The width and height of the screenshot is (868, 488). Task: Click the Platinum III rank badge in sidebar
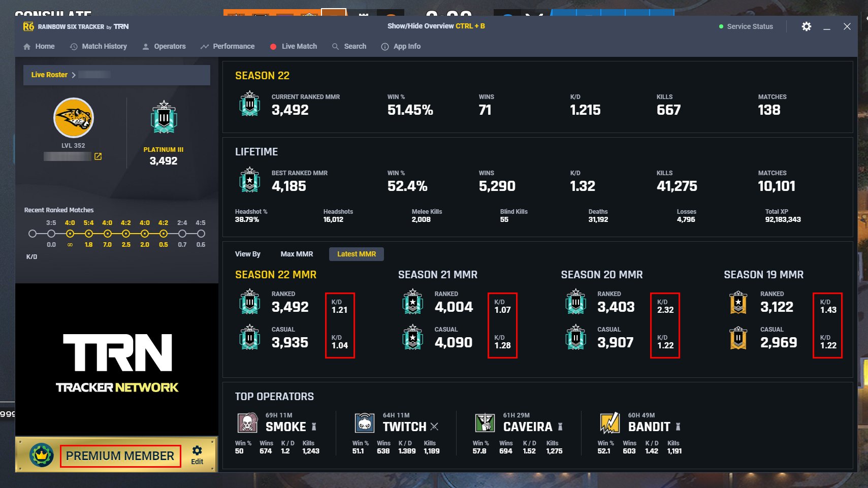[164, 117]
